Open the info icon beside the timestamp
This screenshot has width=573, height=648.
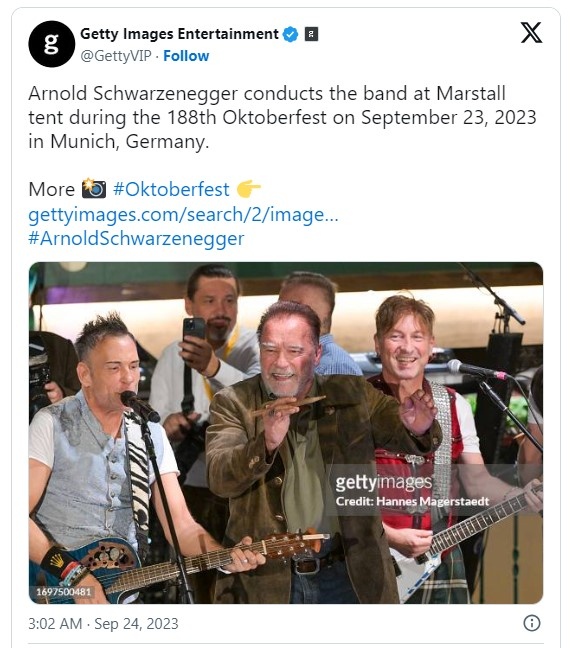pyautogui.click(x=532, y=623)
